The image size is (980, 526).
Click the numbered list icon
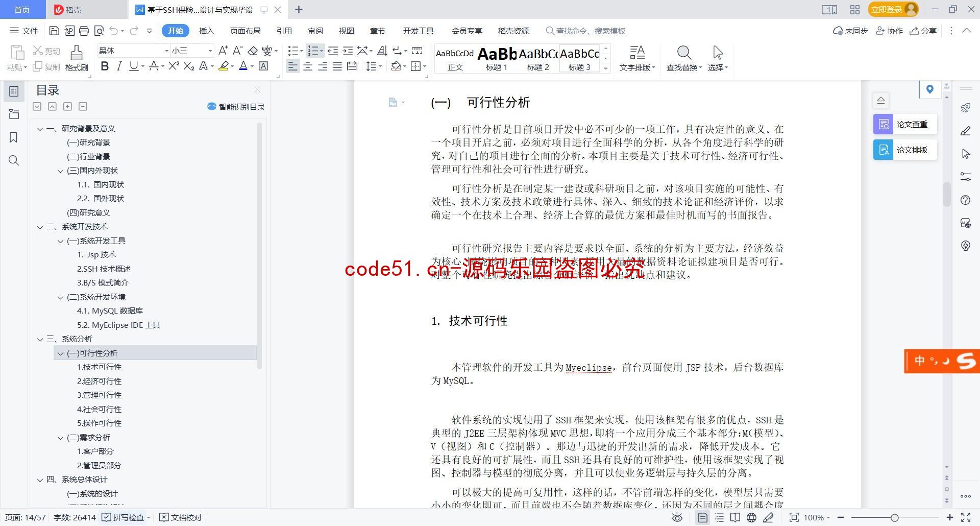313,51
